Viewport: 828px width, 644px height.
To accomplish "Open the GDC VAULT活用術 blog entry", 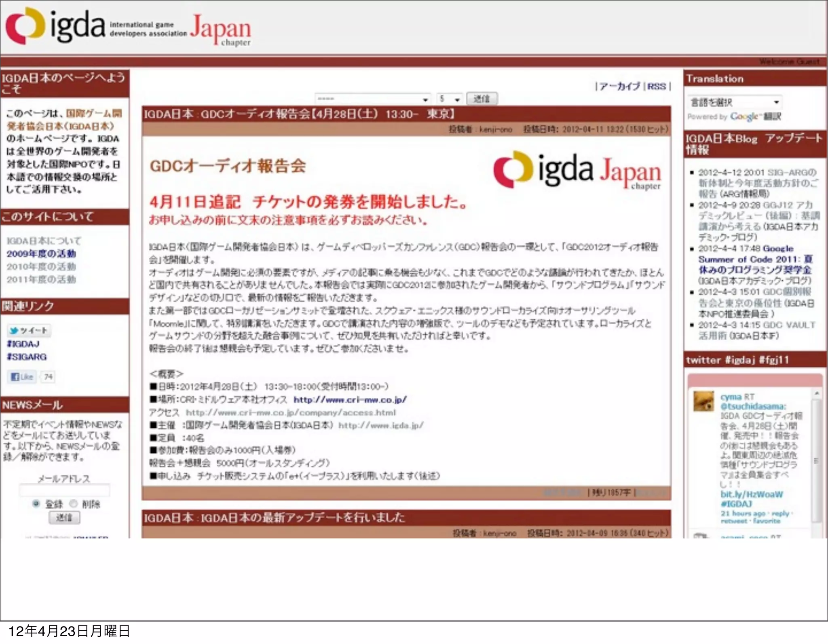I will [757, 330].
